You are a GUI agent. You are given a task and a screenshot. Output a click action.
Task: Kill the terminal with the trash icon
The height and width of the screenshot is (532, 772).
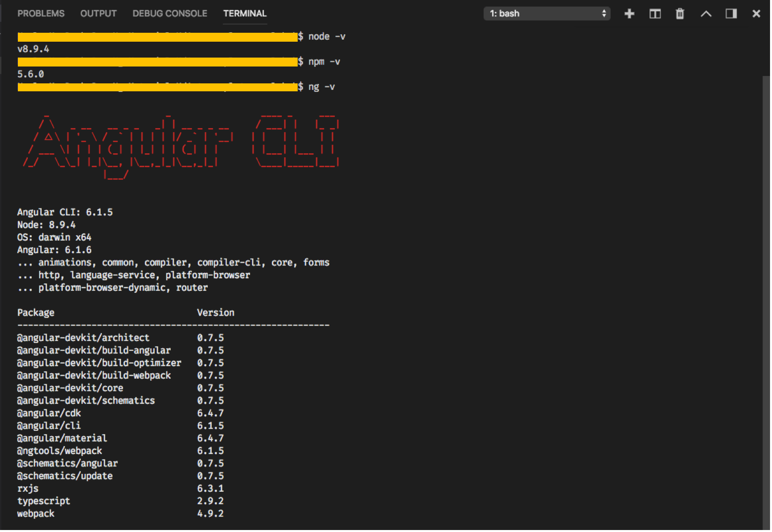(x=680, y=13)
